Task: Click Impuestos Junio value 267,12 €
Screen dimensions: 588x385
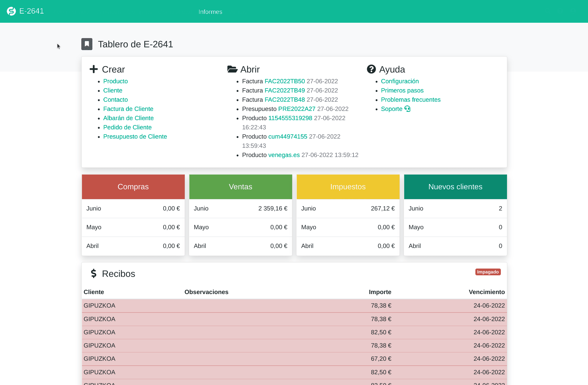Action: point(383,208)
